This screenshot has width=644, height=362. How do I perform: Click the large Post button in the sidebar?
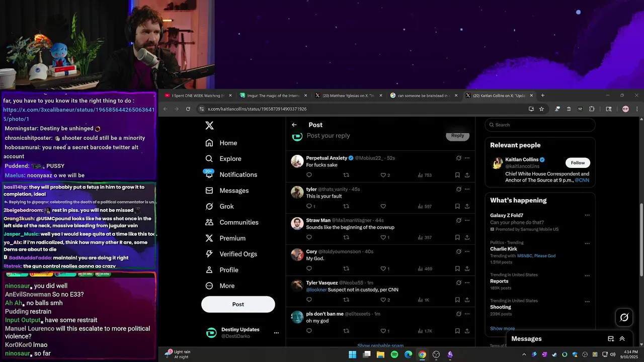point(238,304)
